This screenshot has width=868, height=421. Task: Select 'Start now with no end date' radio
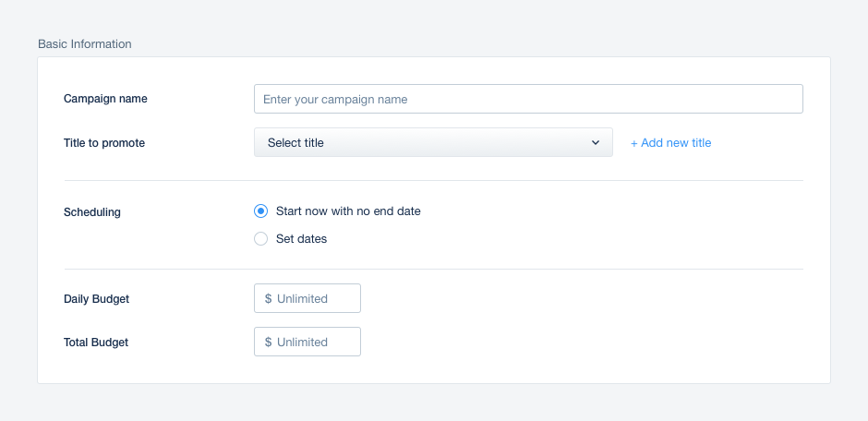tap(260, 210)
